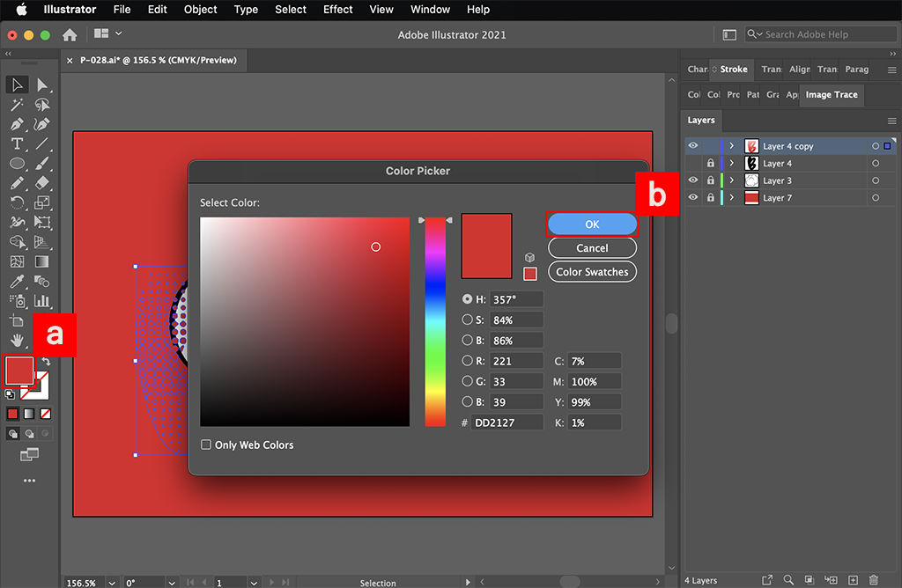The height and width of the screenshot is (588, 902).
Task: Close the P-028.ai document tab
Action: point(70,61)
